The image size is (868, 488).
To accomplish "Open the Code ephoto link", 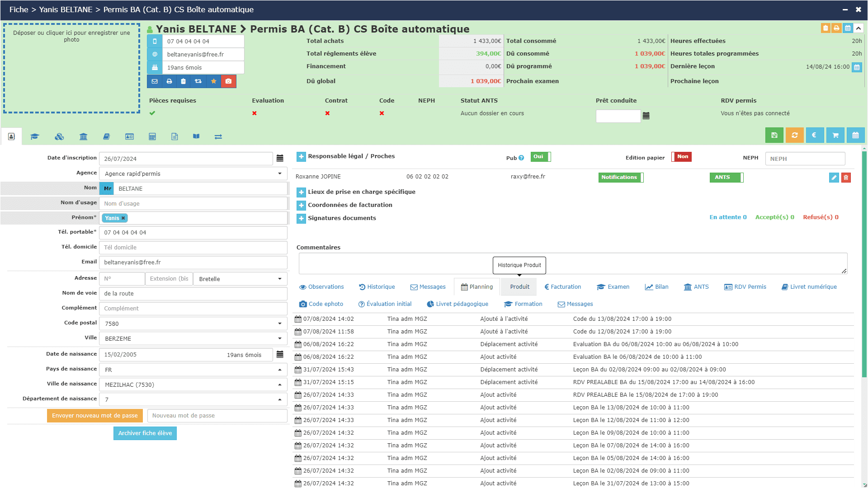I will pos(321,304).
